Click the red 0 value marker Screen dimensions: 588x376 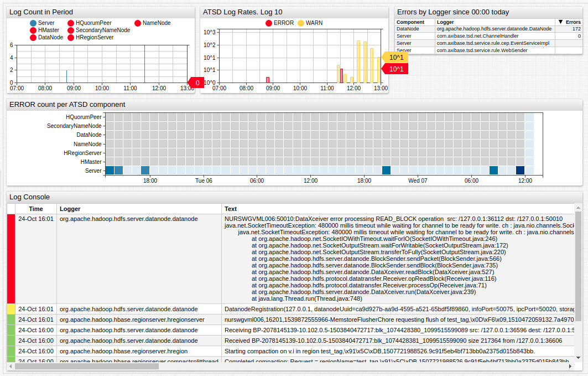coord(197,83)
